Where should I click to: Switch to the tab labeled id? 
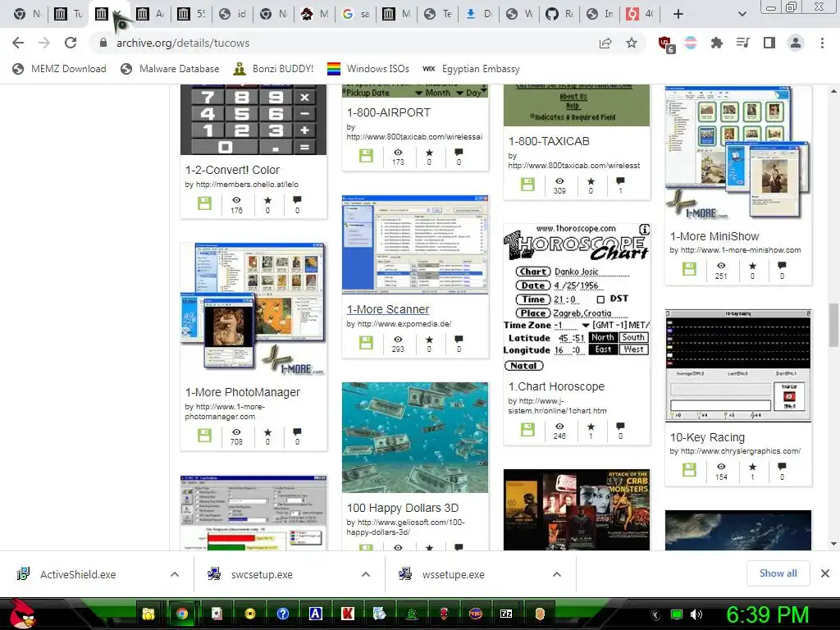pyautogui.click(x=232, y=14)
